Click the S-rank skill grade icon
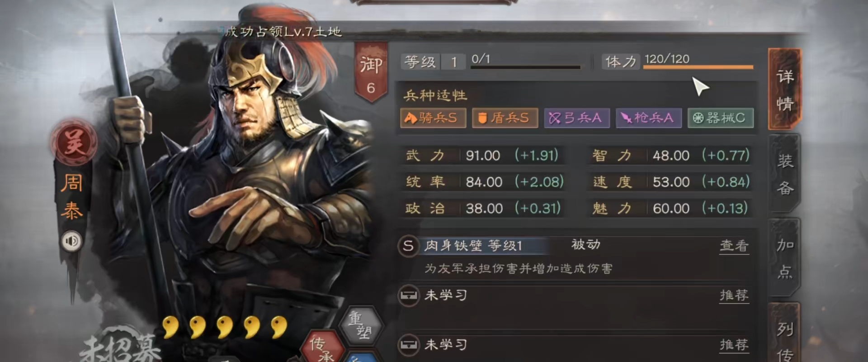 408,246
